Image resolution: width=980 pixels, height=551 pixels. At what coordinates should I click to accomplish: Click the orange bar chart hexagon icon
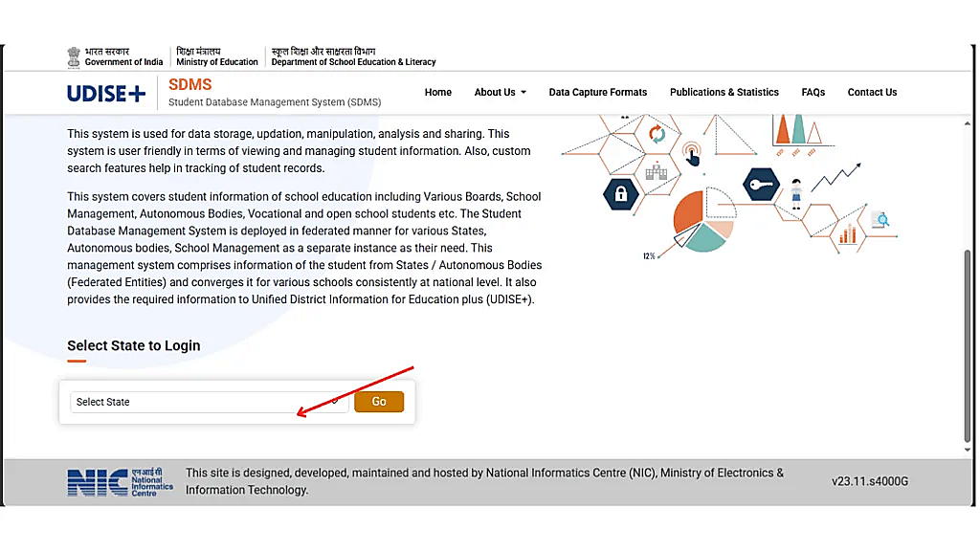coord(847,234)
